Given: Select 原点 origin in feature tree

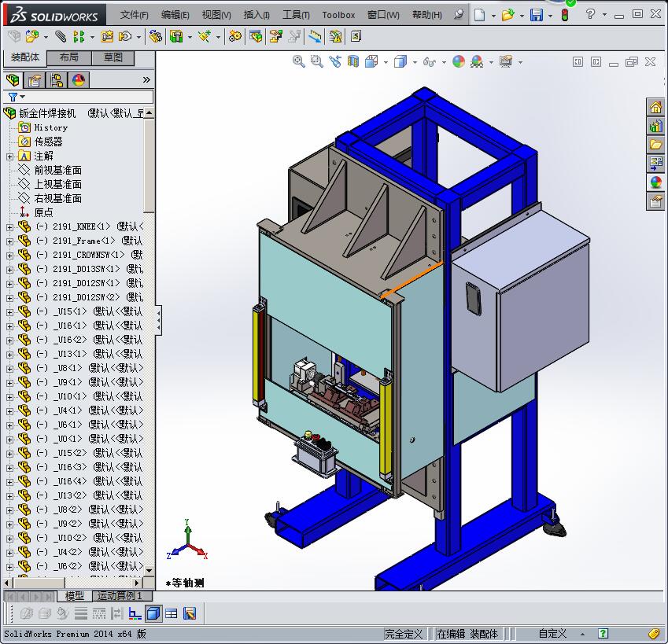Looking at the screenshot, I should pos(43,212).
